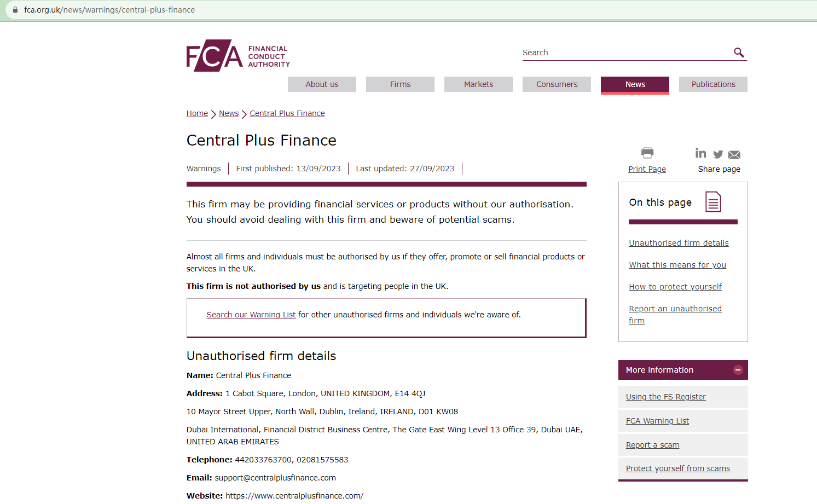Click the document icon next to On this page
The width and height of the screenshot is (817, 504).
point(712,201)
